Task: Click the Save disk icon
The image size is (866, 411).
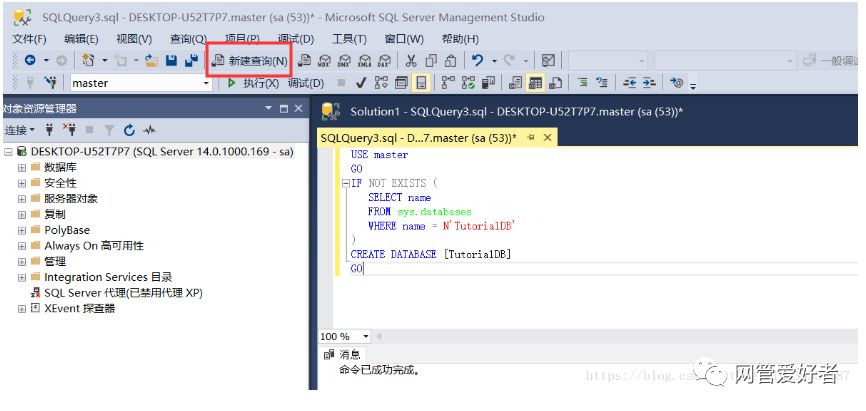Action: (x=171, y=61)
